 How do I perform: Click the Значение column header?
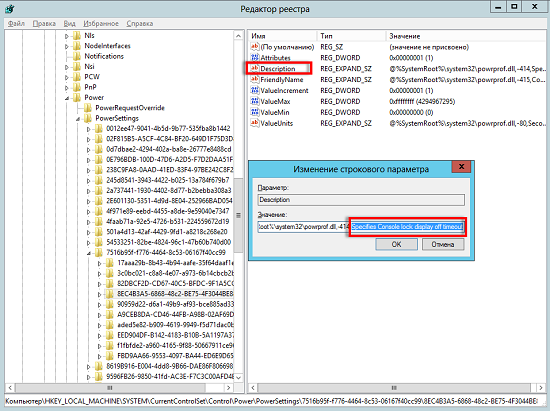click(466, 36)
